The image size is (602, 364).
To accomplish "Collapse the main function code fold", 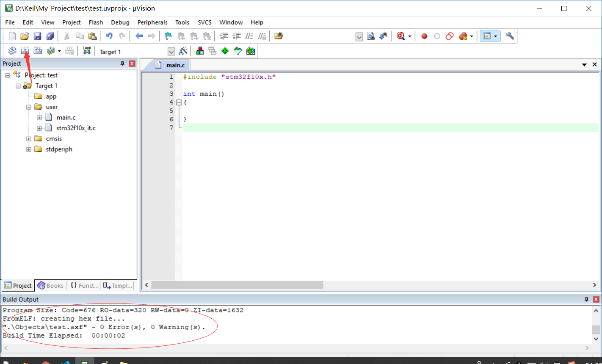I will (179, 102).
